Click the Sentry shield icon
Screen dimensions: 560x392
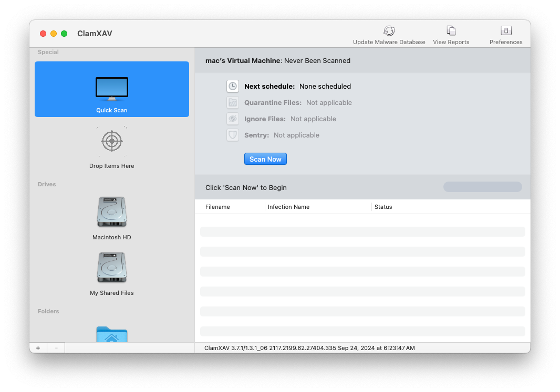[233, 135]
